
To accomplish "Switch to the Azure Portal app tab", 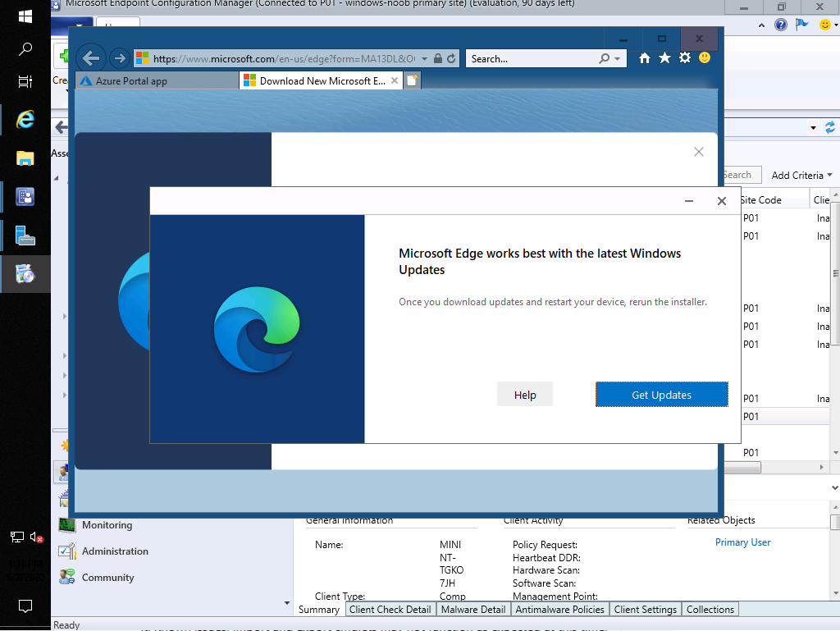I will click(x=157, y=81).
